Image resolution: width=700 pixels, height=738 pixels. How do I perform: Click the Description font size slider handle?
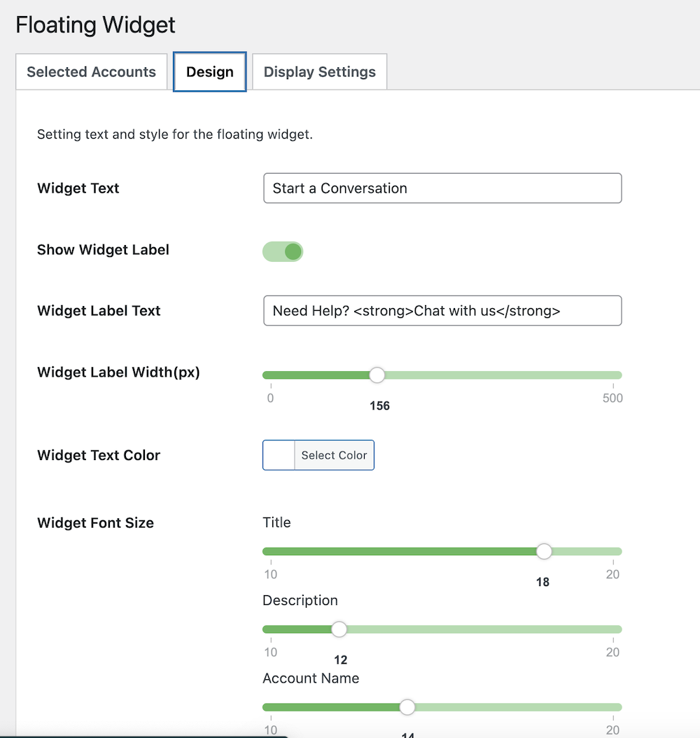[339, 629]
